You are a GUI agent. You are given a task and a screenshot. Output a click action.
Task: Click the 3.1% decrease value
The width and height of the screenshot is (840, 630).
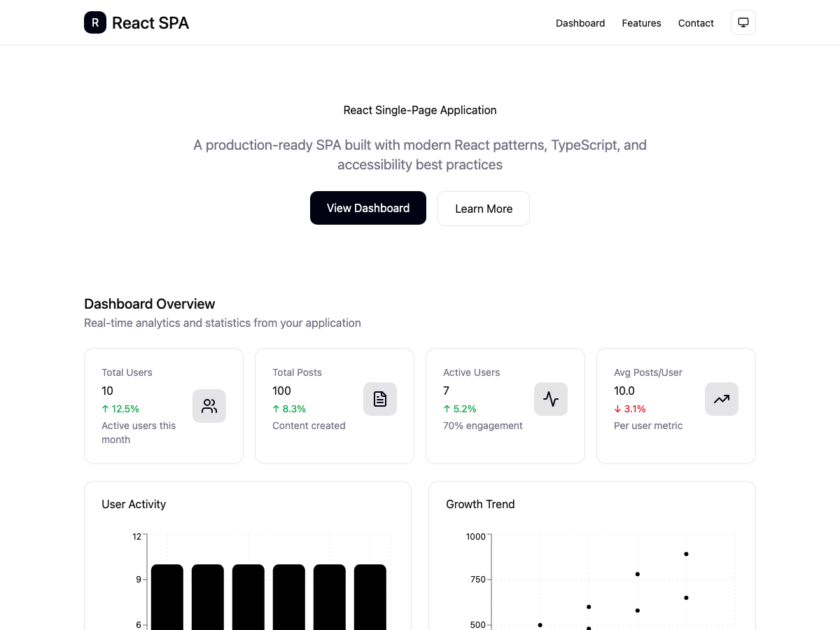point(635,409)
